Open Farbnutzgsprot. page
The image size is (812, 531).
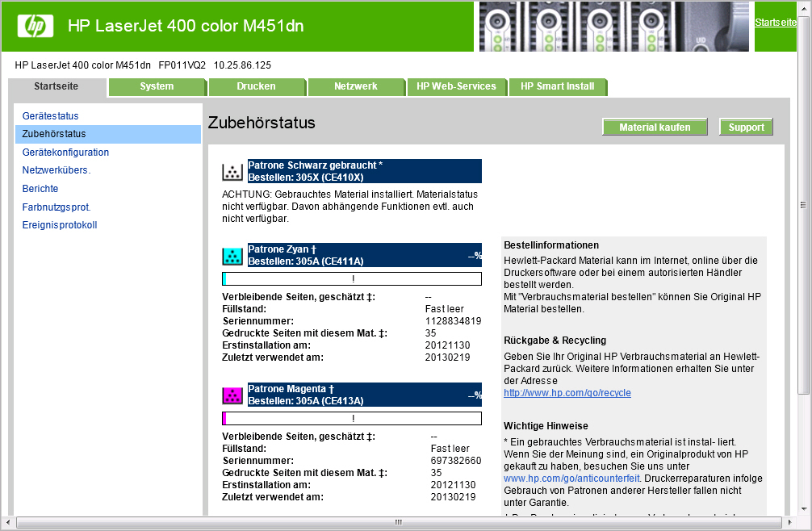tap(57, 207)
